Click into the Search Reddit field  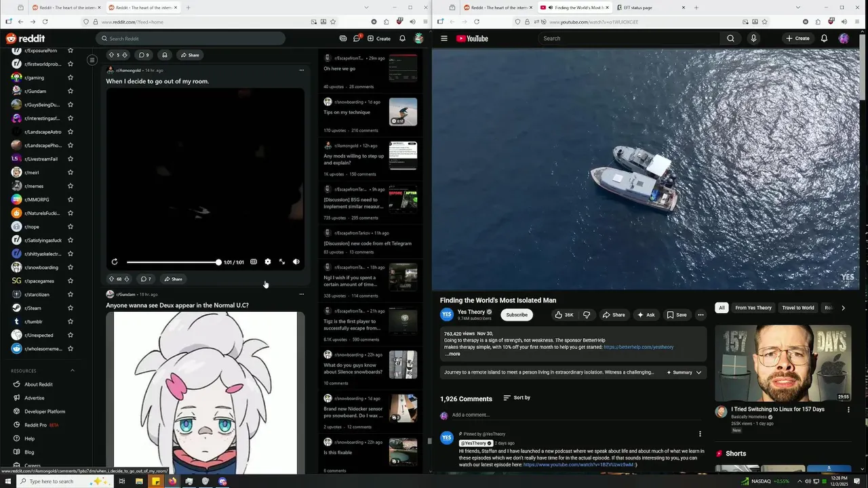(191, 39)
